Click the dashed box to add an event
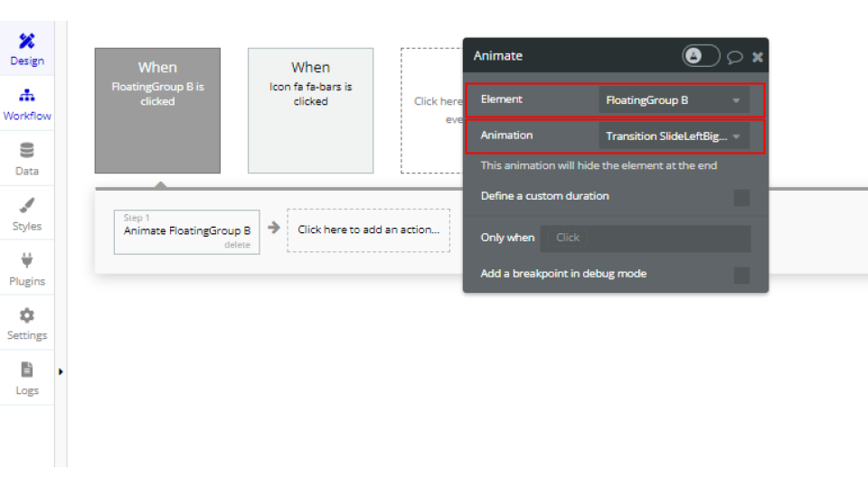 click(432, 110)
